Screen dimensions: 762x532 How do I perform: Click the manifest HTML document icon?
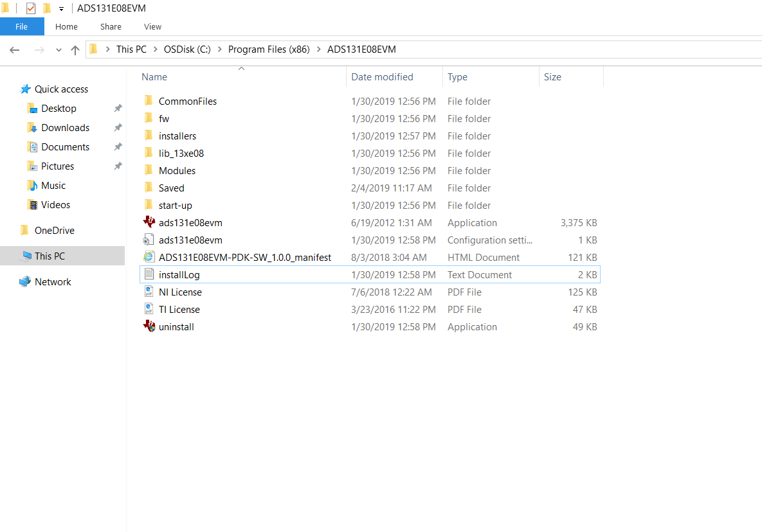point(149,257)
